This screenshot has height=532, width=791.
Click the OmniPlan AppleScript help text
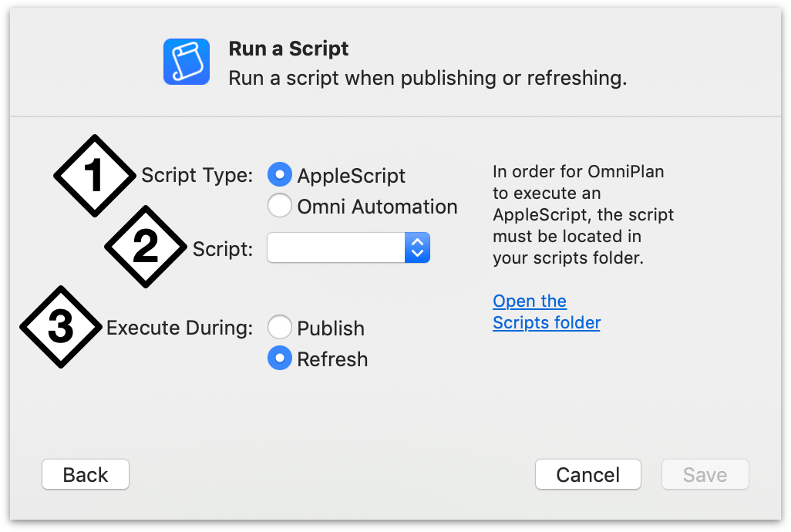click(583, 215)
